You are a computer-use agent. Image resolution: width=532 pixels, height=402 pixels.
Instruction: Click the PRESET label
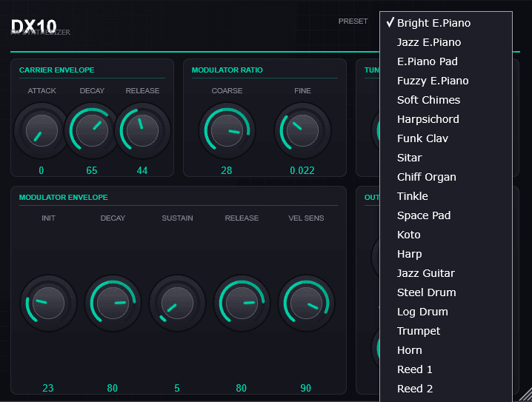(353, 21)
